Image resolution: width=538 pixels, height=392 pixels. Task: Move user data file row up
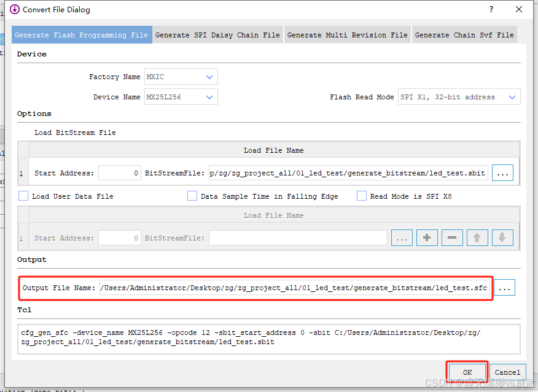477,237
